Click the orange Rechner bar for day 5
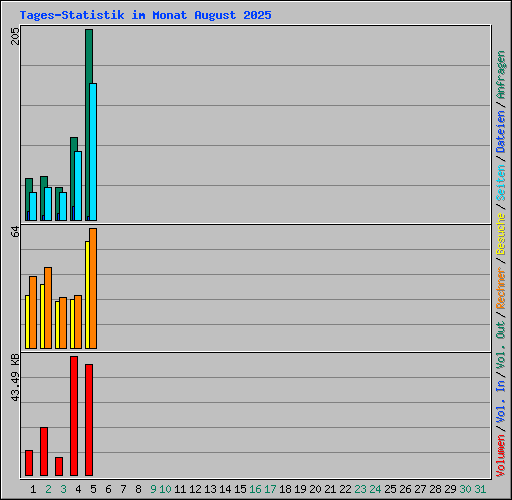This screenshot has width=512, height=500. point(93,288)
